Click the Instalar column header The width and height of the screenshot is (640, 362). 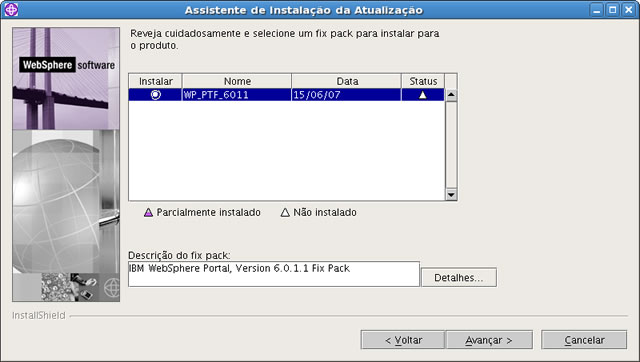(156, 81)
